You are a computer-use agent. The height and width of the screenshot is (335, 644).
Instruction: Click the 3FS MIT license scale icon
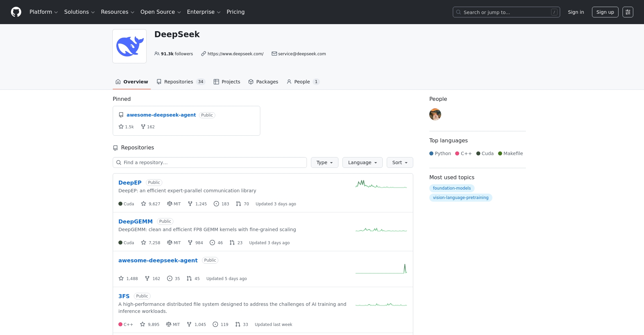tap(169, 324)
